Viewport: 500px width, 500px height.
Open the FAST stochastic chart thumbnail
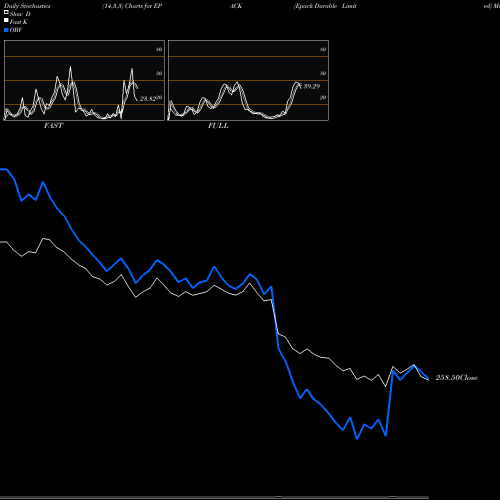click(84, 80)
